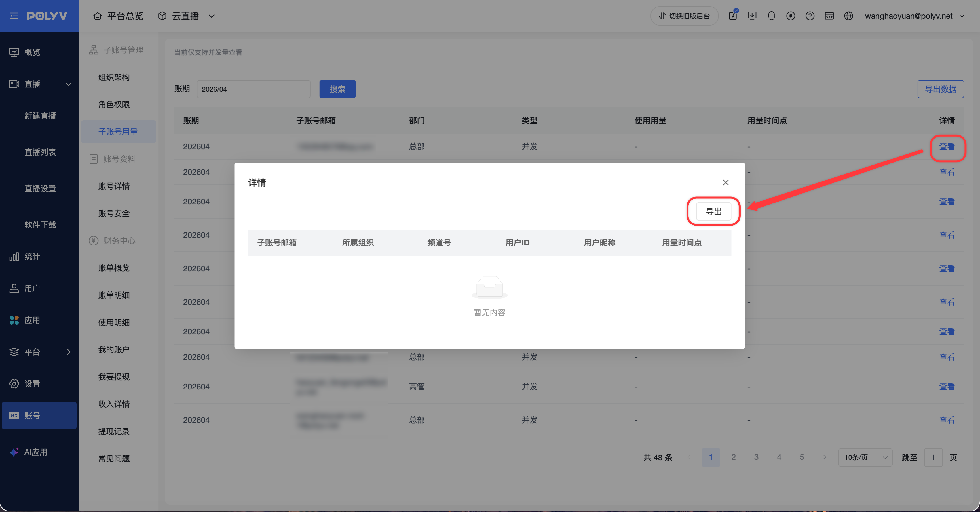Click the 设置 gear icon

tap(14, 384)
